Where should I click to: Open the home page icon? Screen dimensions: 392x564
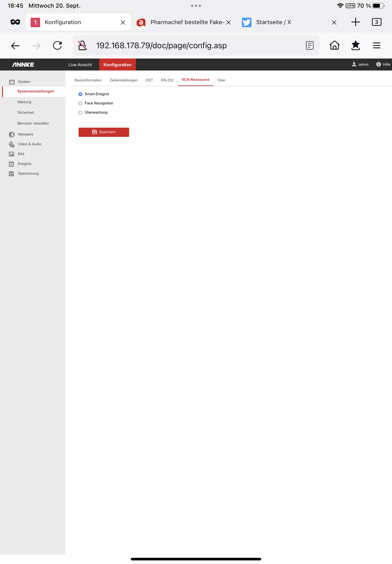tap(334, 45)
